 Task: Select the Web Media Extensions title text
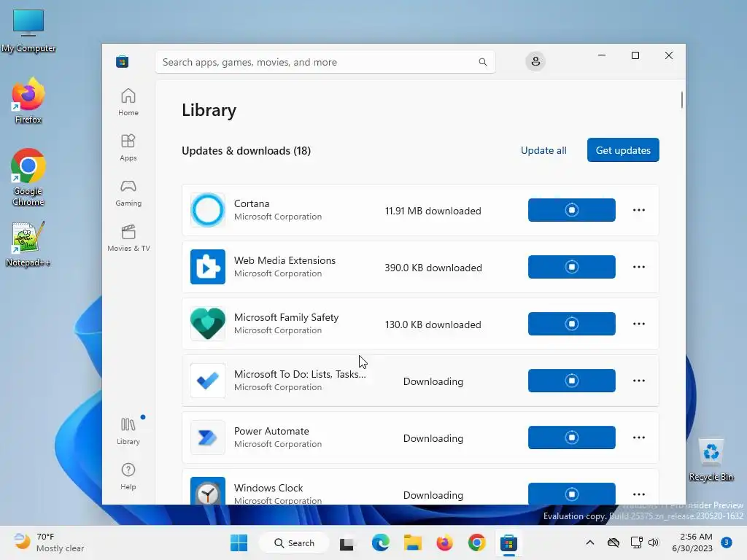[285, 260]
